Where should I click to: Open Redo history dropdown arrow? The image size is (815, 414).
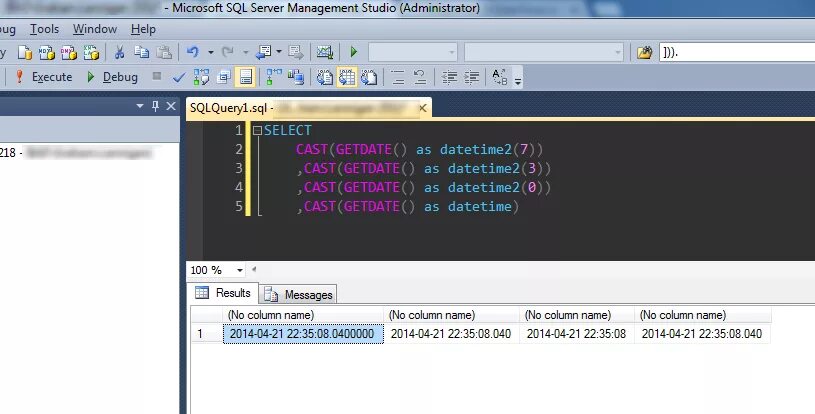(x=245, y=52)
